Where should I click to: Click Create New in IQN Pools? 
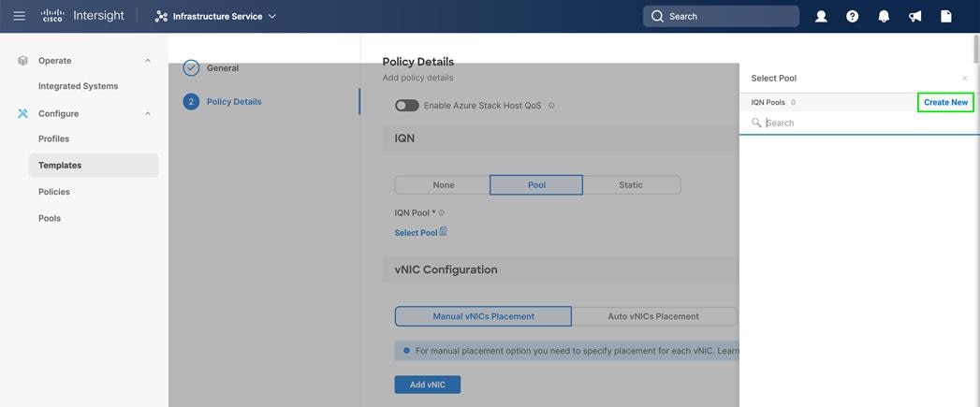(945, 102)
